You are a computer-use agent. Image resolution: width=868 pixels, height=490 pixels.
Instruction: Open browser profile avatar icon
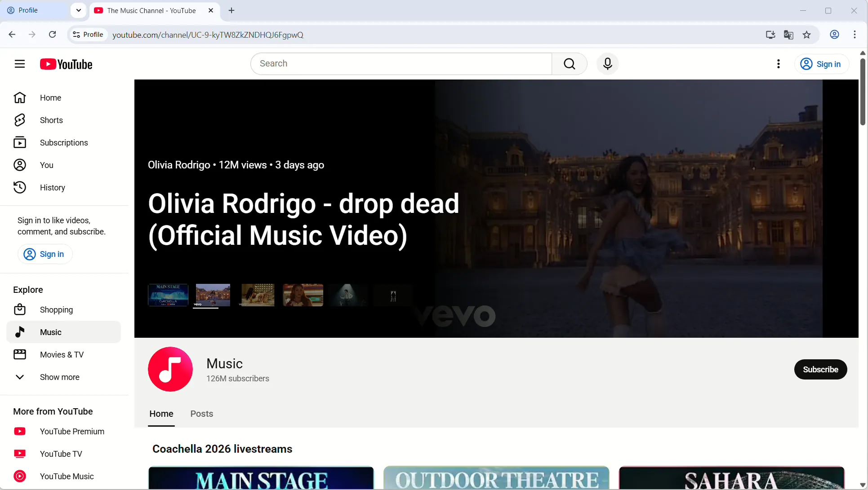pyautogui.click(x=834, y=35)
